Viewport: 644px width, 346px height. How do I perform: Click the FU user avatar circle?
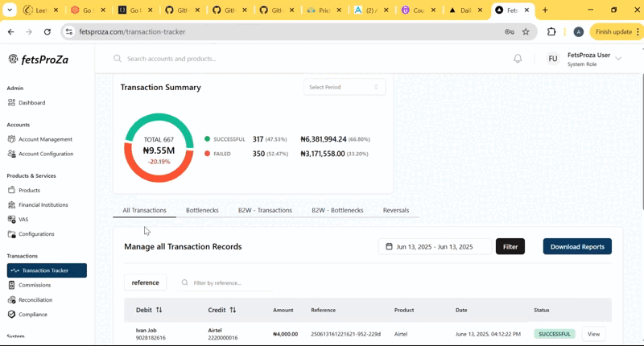(553, 59)
